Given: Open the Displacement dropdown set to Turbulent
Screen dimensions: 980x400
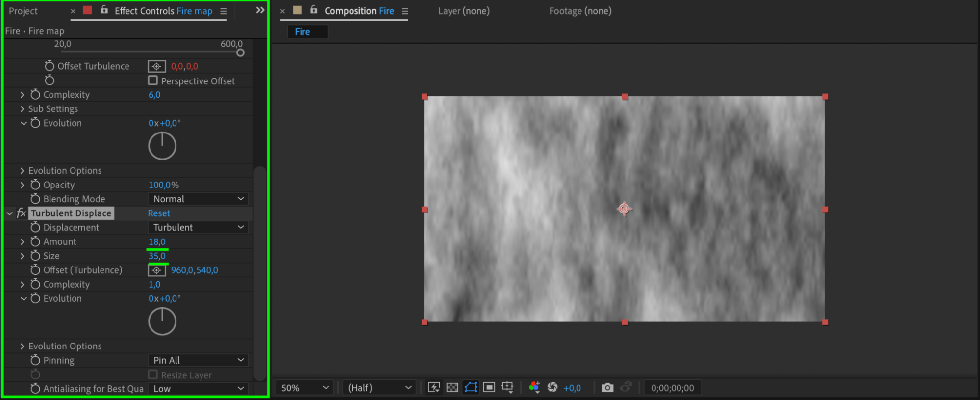Looking at the screenshot, I should pos(198,227).
